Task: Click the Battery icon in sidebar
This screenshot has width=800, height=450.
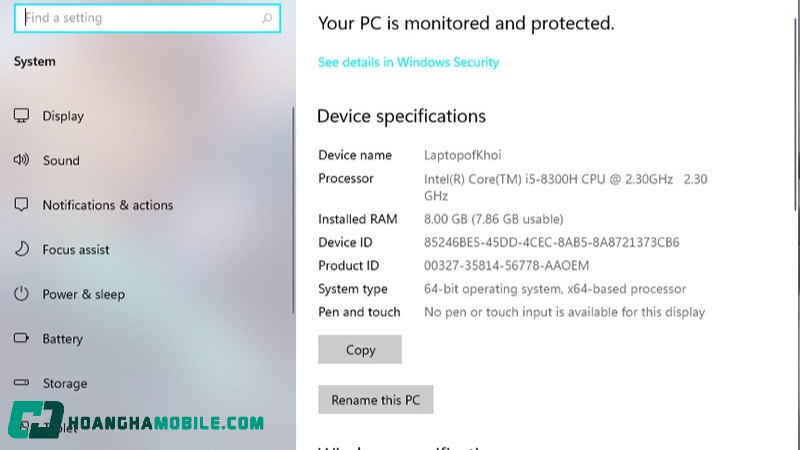Action: pos(21,339)
